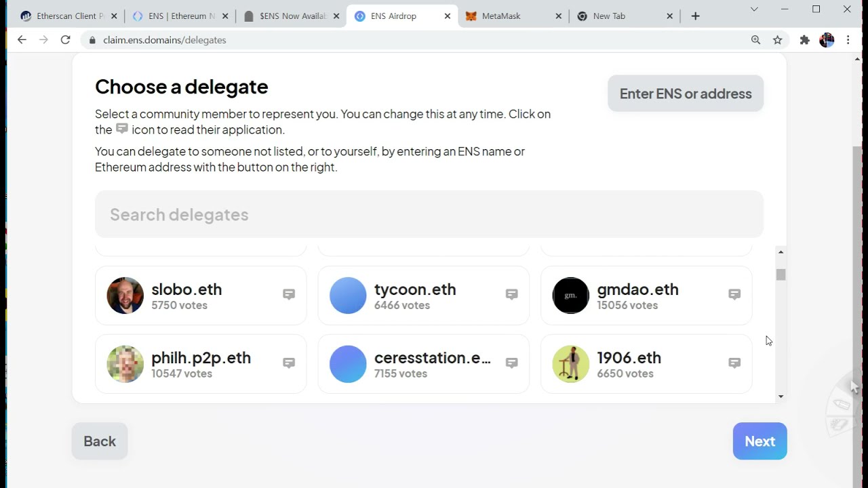Image resolution: width=868 pixels, height=488 pixels.
Task: Open the tab search dropdown arrow
Action: [754, 9]
